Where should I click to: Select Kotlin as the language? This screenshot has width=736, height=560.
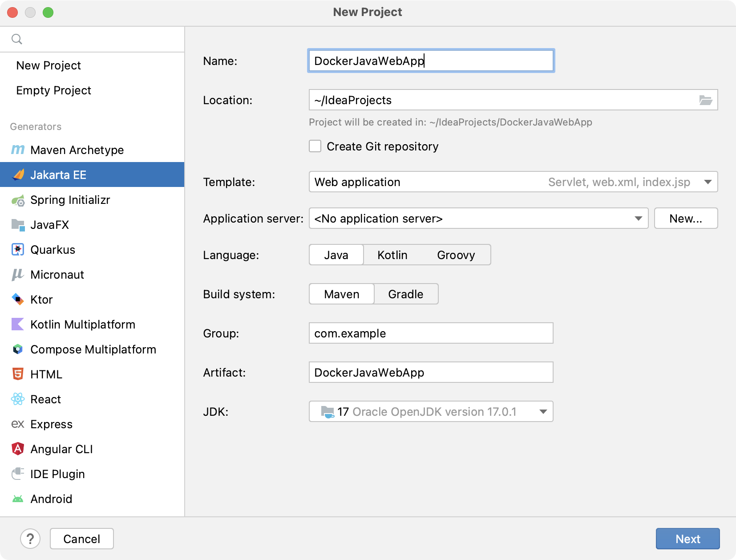click(x=392, y=255)
